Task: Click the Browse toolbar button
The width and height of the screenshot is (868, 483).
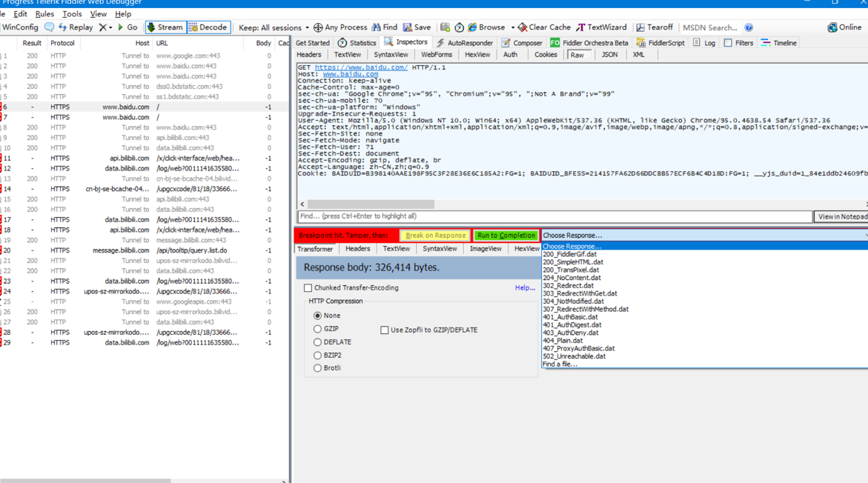Action: coord(487,27)
